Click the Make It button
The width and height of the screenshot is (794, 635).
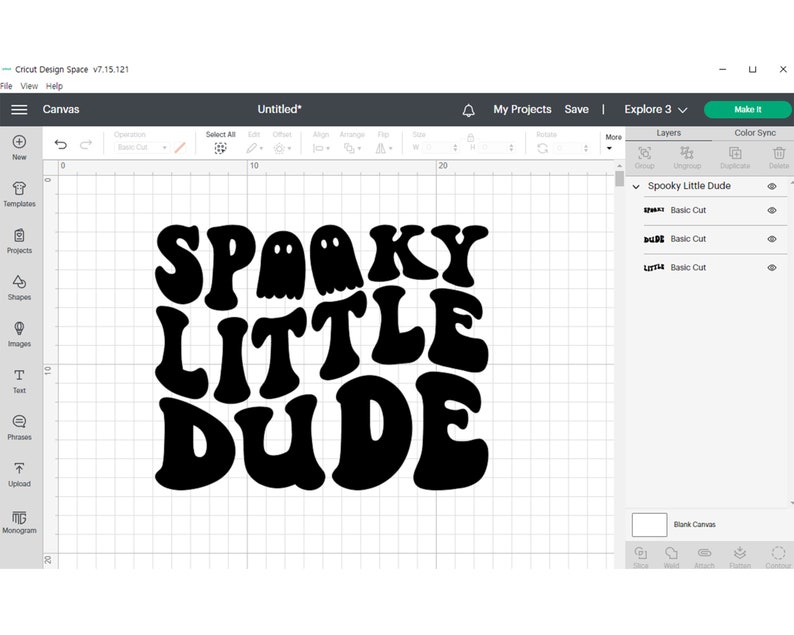tap(747, 109)
